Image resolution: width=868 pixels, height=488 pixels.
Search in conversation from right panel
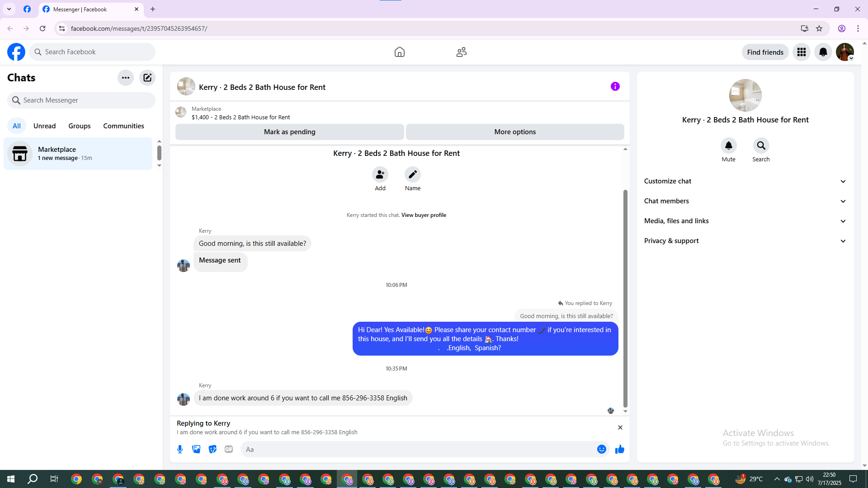click(x=761, y=145)
